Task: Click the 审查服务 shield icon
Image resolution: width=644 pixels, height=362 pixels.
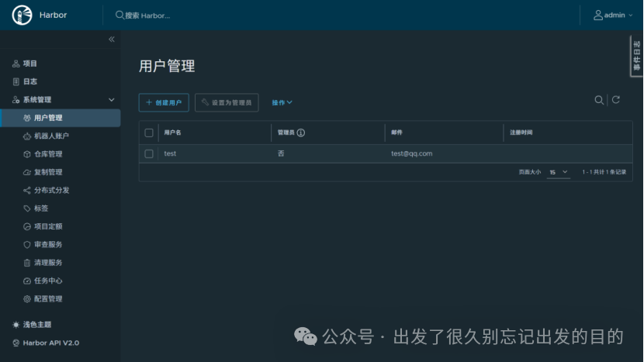Action: click(x=27, y=245)
